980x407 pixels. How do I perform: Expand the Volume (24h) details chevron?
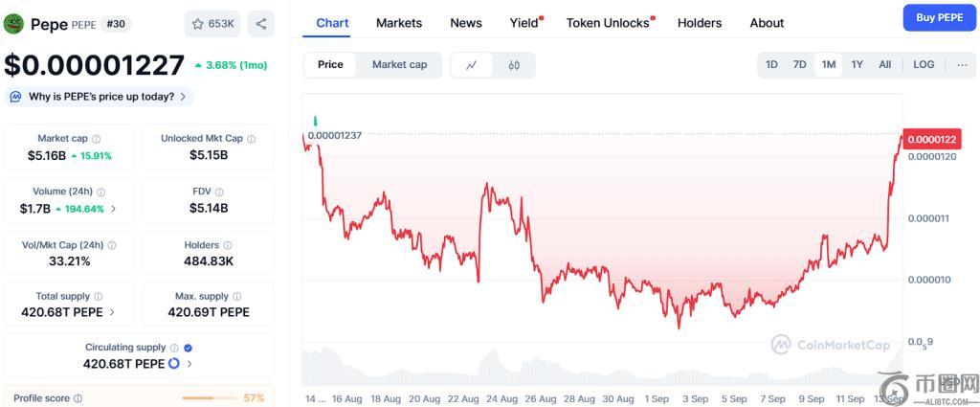[114, 209]
